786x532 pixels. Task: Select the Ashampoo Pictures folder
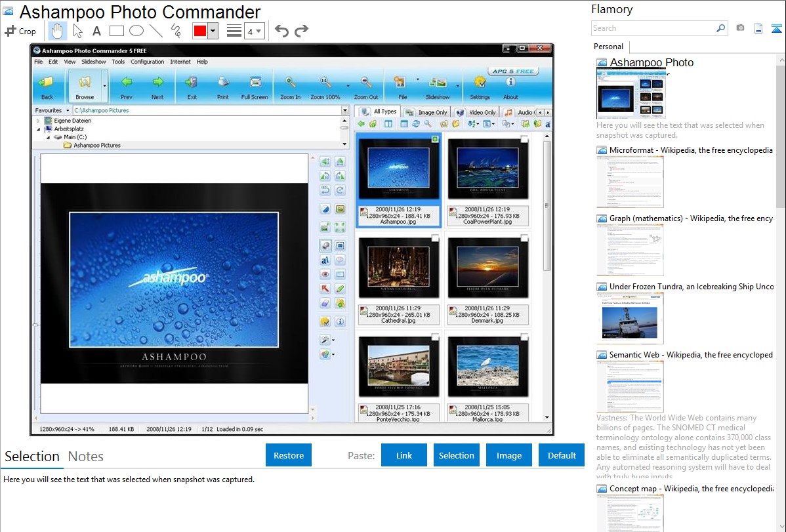[x=93, y=146]
